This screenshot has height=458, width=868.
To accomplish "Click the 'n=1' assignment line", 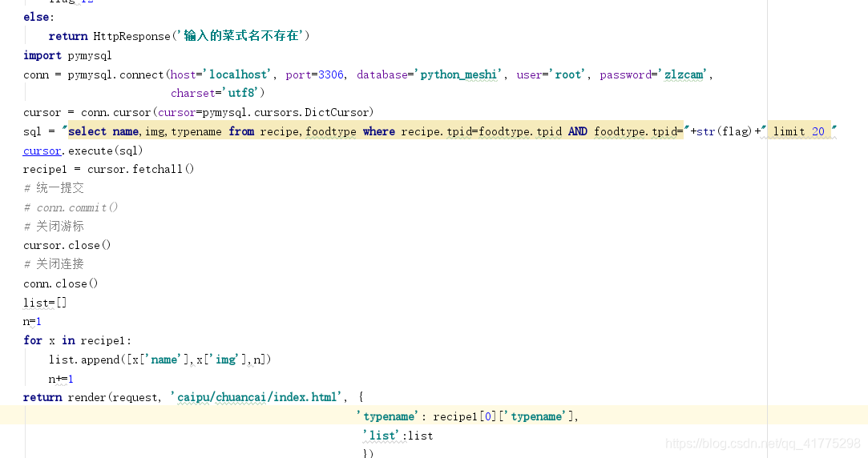I will tap(32, 321).
